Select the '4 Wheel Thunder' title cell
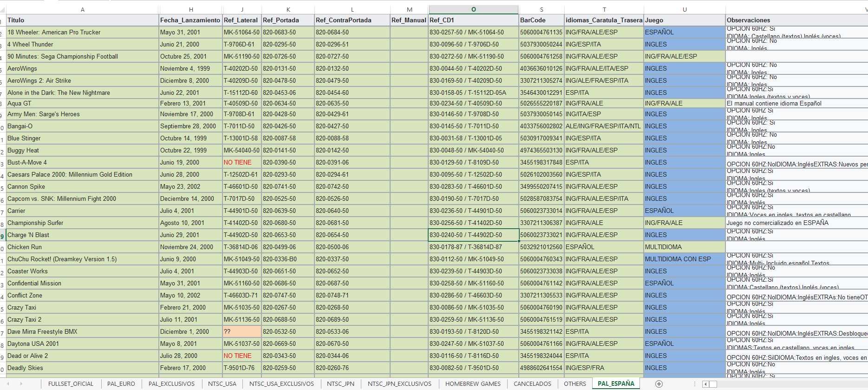This screenshot has height=390, width=868. [83, 44]
